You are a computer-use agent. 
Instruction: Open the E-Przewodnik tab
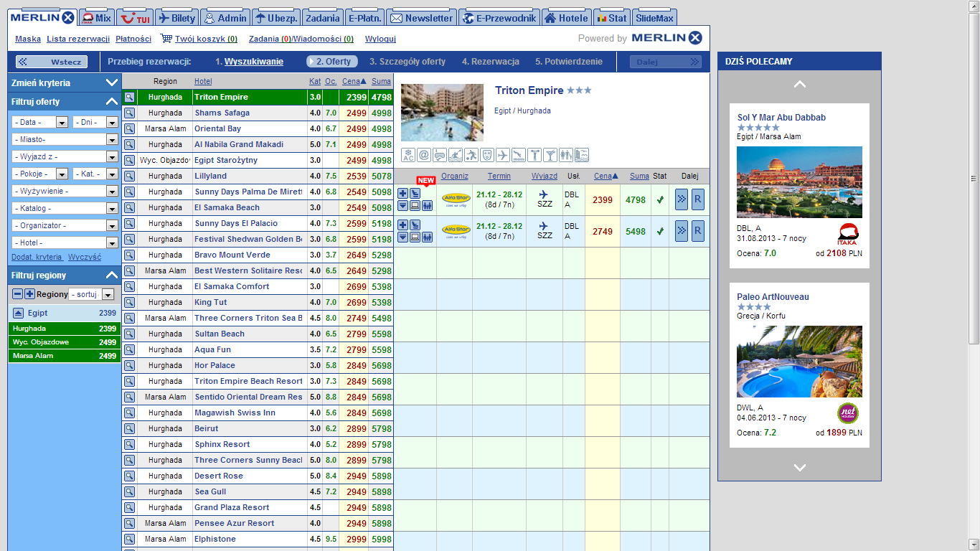[x=499, y=18]
